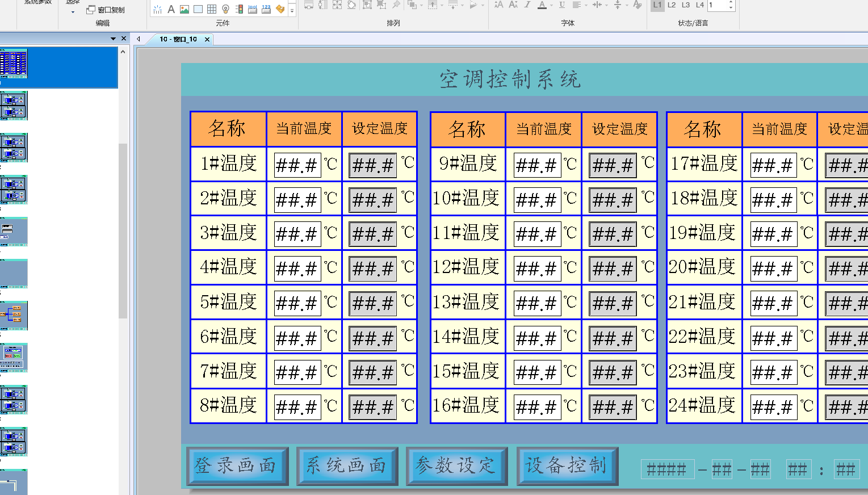This screenshot has width=868, height=495.
Task: Open the font color dropdown arrow
Action: tap(551, 6)
